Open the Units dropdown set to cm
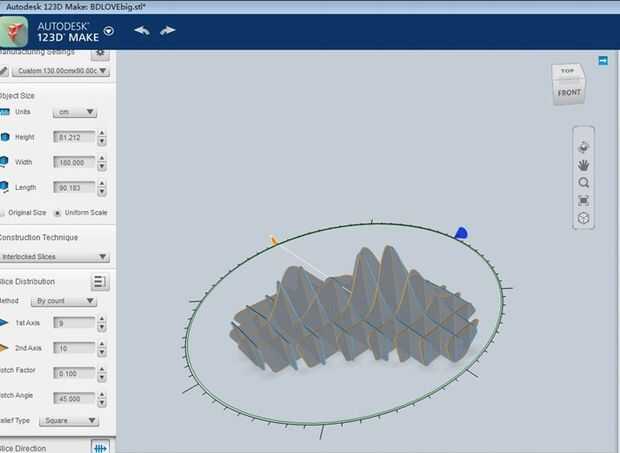This screenshot has height=453, width=620. coord(75,112)
